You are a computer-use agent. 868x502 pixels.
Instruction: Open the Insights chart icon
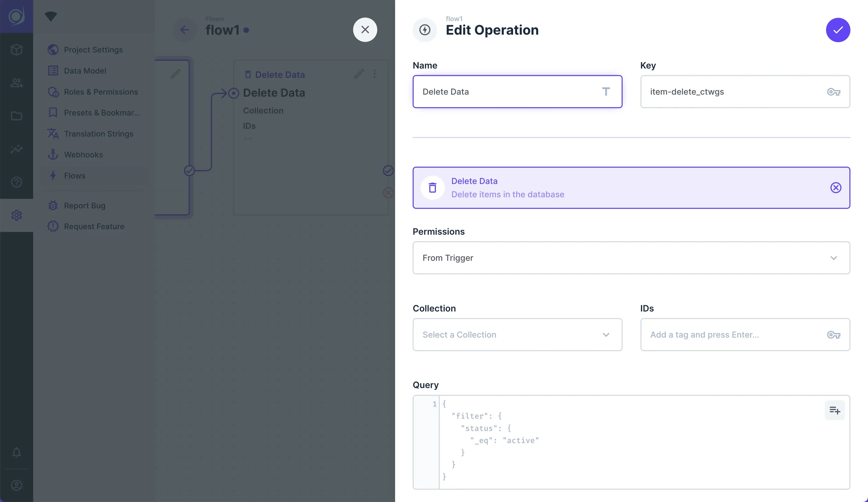click(17, 149)
